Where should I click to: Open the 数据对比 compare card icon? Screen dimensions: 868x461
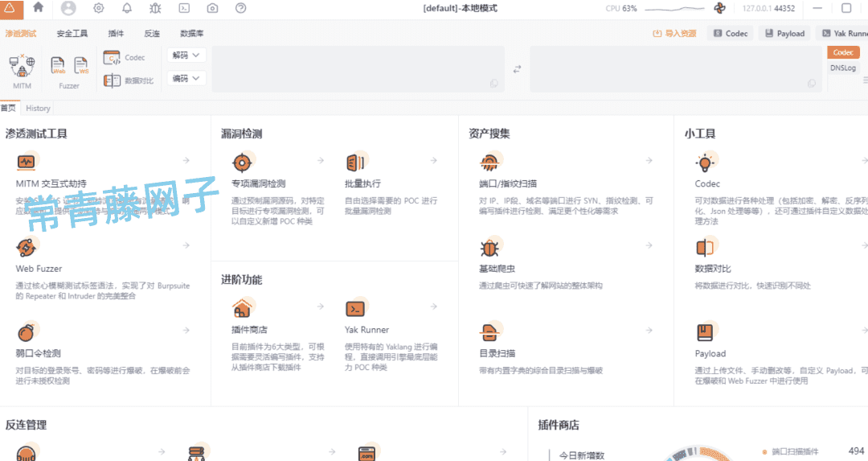click(706, 247)
